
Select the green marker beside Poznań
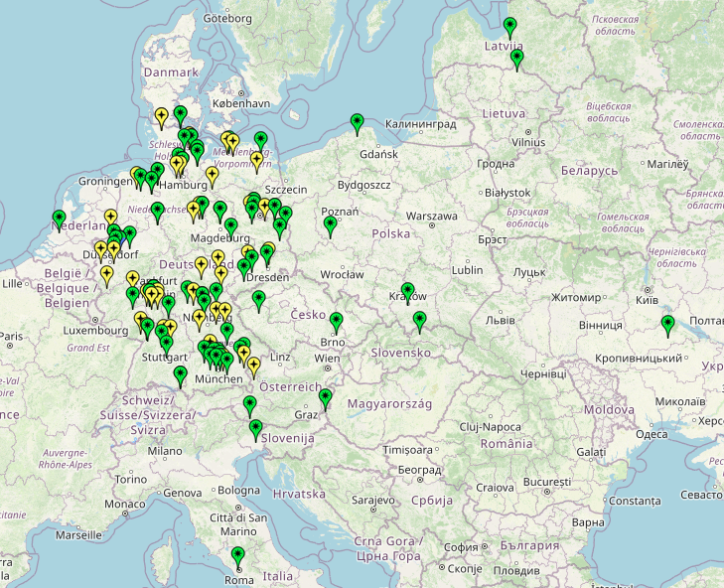click(x=331, y=226)
